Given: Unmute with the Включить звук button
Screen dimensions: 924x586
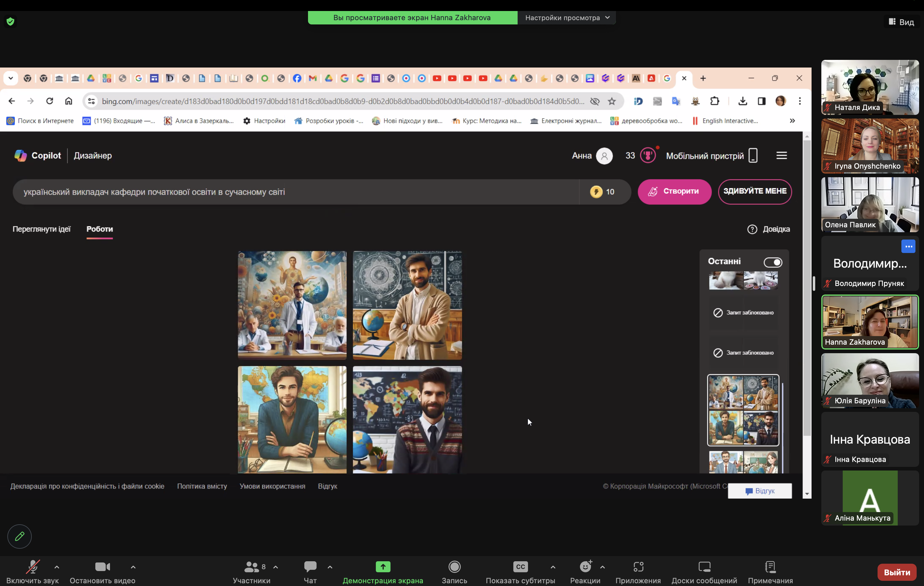Looking at the screenshot, I should (x=33, y=567).
